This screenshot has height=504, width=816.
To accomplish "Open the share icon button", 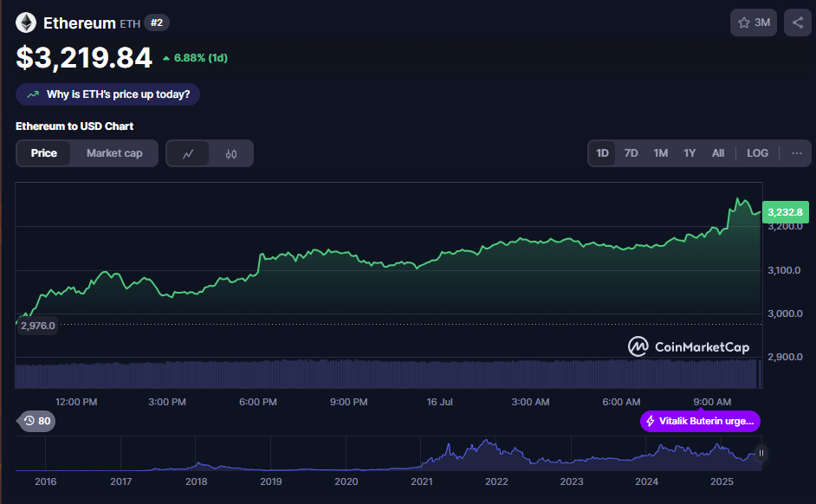I will coord(797,23).
